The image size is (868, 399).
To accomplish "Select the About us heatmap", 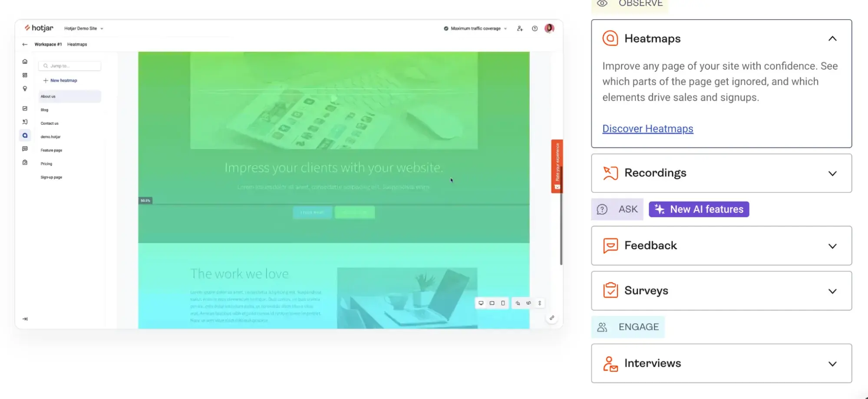I will 69,96.
